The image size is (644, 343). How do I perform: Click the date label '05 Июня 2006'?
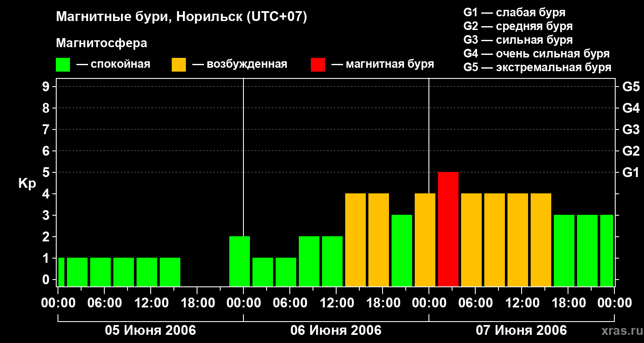coord(150,331)
